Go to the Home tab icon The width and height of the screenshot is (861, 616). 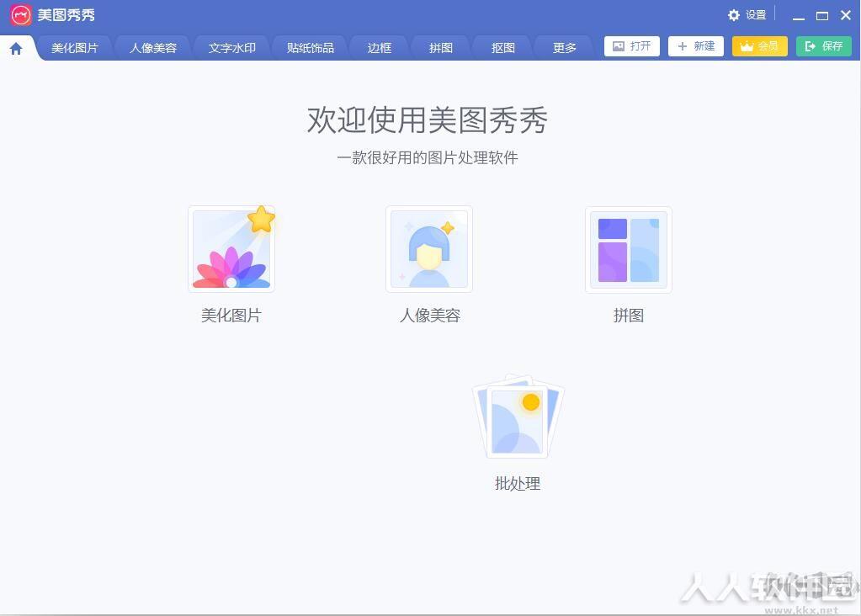coord(16,49)
